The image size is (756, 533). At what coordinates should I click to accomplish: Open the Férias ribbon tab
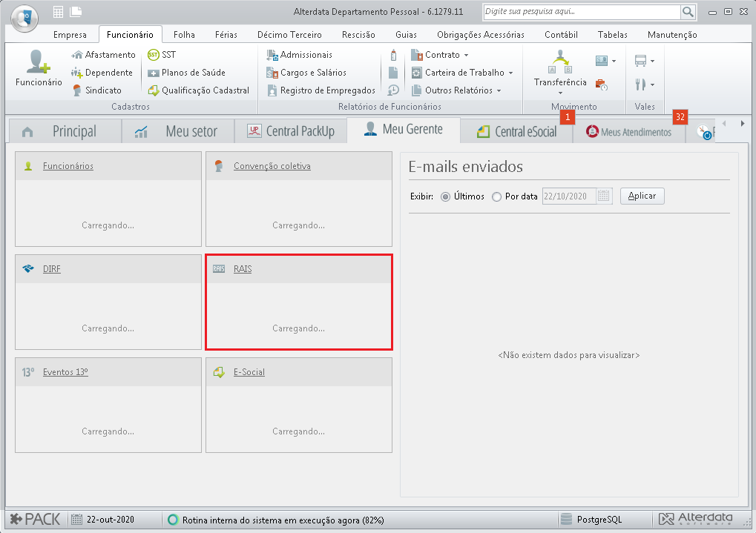coord(226,35)
